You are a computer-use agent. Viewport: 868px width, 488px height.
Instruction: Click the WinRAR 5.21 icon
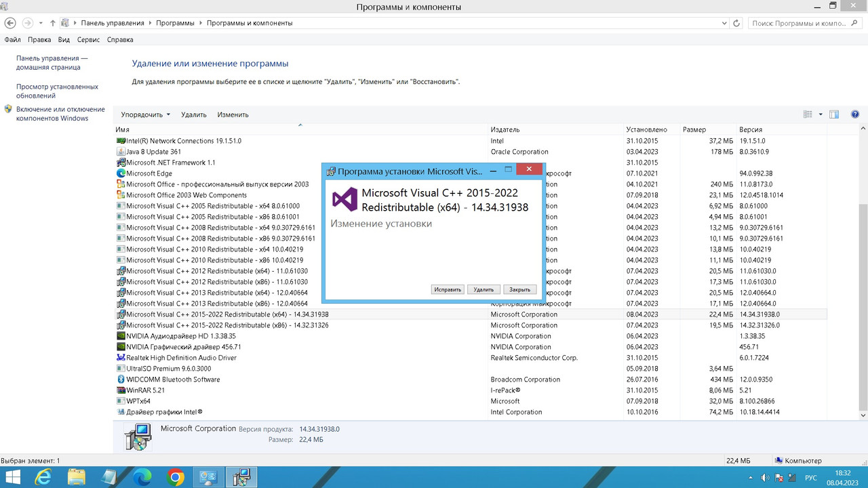[x=121, y=390]
